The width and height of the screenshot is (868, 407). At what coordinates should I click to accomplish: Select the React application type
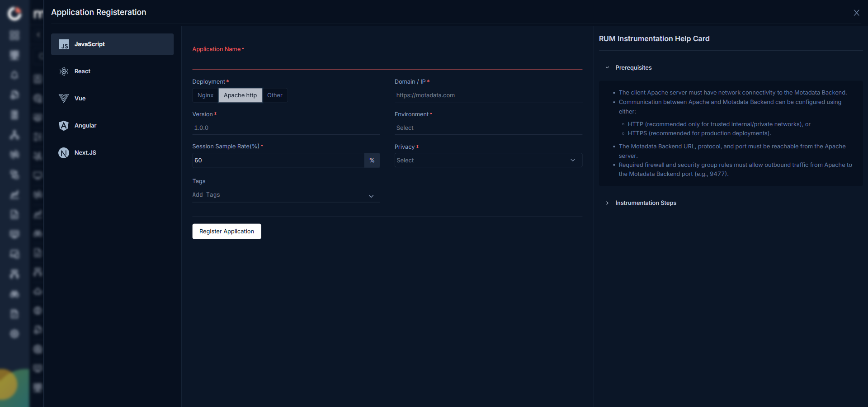coord(112,71)
